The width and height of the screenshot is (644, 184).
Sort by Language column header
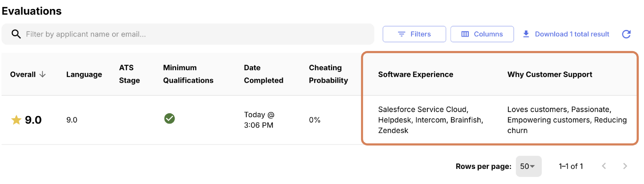[x=84, y=74]
